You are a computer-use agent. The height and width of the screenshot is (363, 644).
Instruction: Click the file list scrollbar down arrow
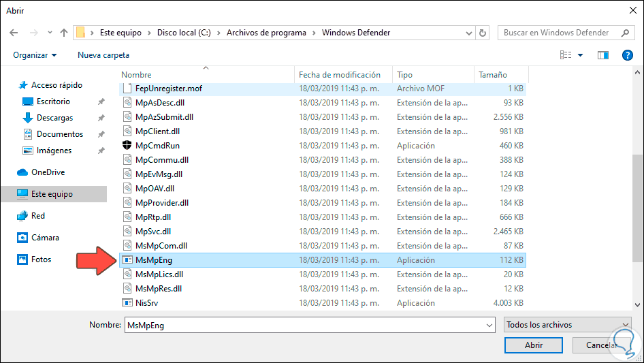pos(637,305)
